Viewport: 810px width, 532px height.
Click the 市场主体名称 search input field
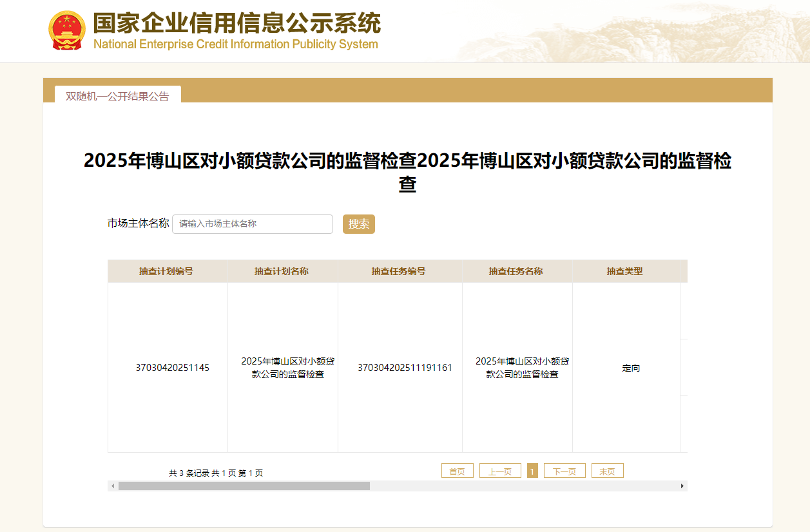252,224
